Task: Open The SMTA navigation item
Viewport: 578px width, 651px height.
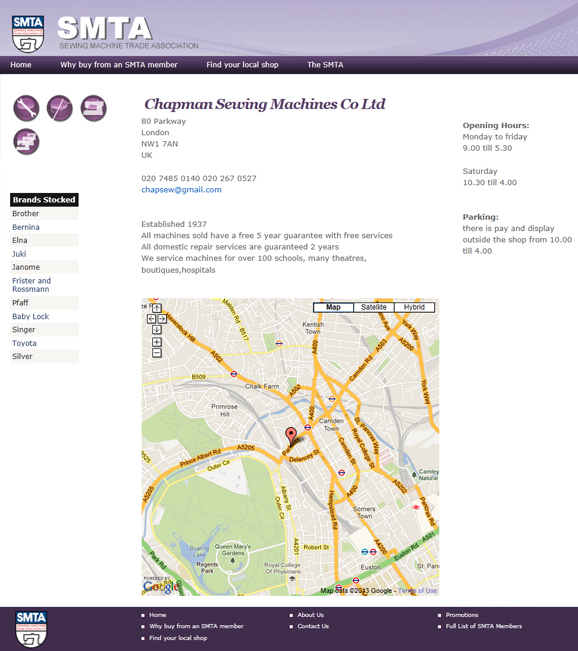Action: (325, 65)
